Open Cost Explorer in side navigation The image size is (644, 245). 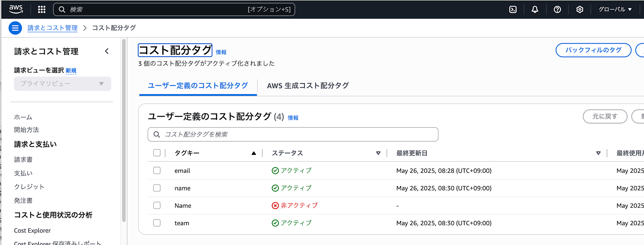coord(33,231)
